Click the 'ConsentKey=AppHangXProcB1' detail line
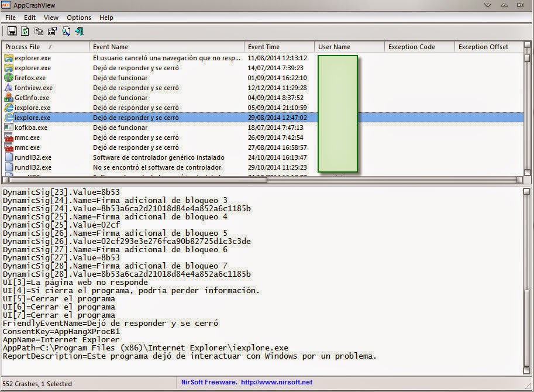 click(x=61, y=331)
